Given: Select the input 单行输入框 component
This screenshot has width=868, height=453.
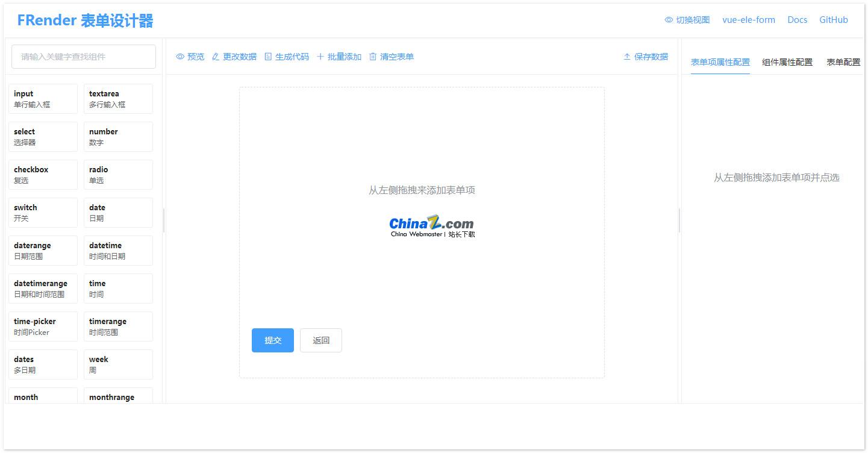Looking at the screenshot, I should [43, 98].
